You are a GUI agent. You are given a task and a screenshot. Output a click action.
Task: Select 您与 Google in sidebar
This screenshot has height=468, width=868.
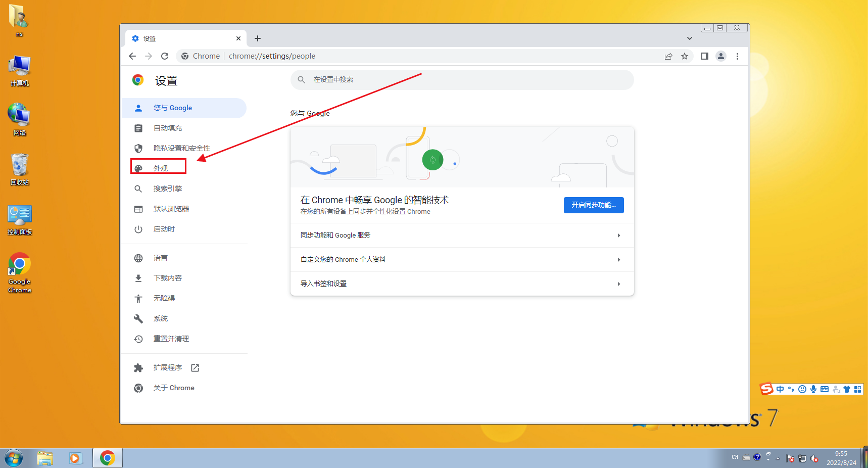point(184,108)
